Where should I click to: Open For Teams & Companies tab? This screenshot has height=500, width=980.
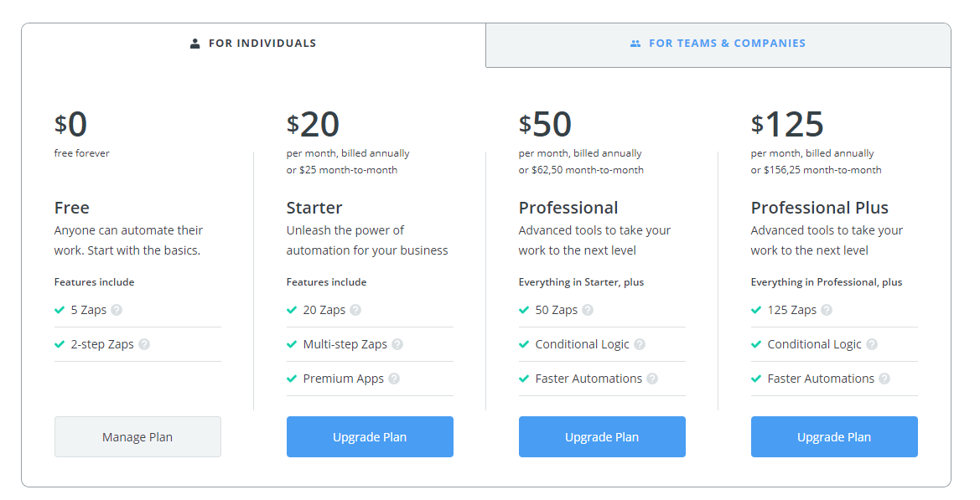click(718, 44)
